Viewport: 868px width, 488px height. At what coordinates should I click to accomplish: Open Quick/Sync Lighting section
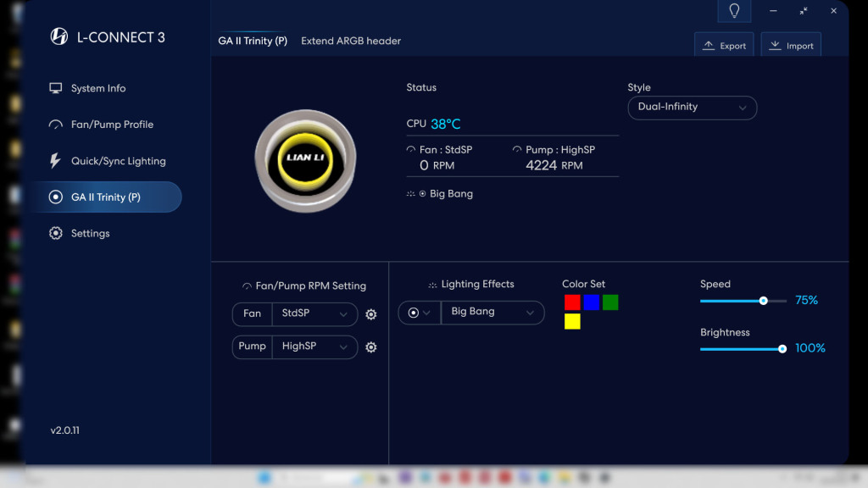118,161
